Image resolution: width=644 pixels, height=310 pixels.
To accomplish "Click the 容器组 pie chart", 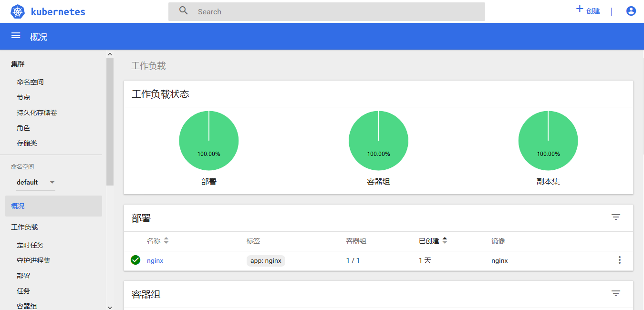I will click(x=378, y=141).
